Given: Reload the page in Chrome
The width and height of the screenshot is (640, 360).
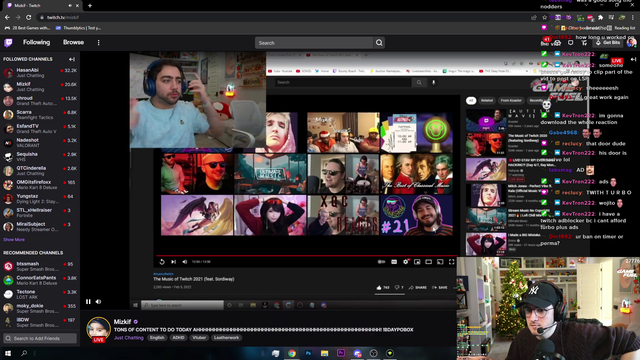Looking at the screenshot, I should pos(29,18).
